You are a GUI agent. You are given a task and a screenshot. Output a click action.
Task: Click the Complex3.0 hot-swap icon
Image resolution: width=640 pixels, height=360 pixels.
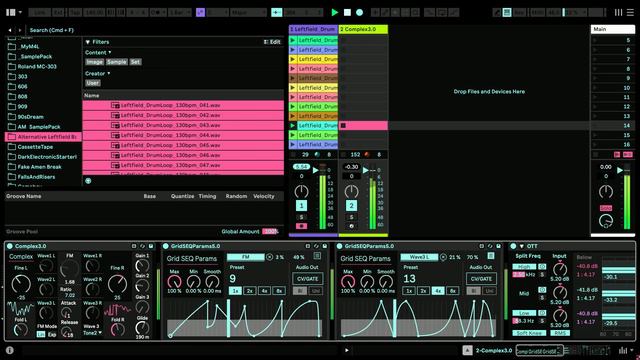[x=142, y=246]
